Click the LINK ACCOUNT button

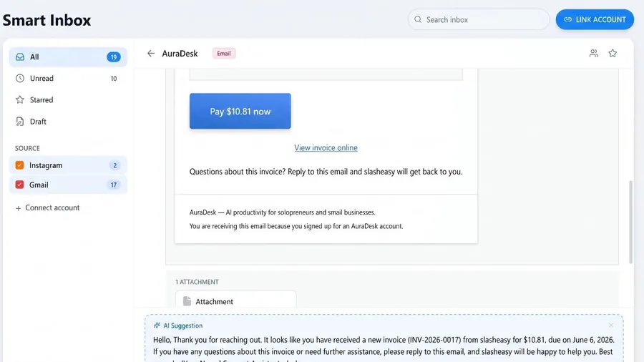click(595, 19)
